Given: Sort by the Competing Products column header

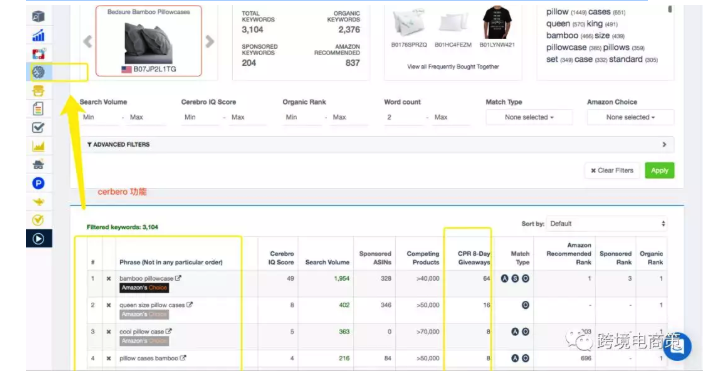Looking at the screenshot, I should 423,258.
